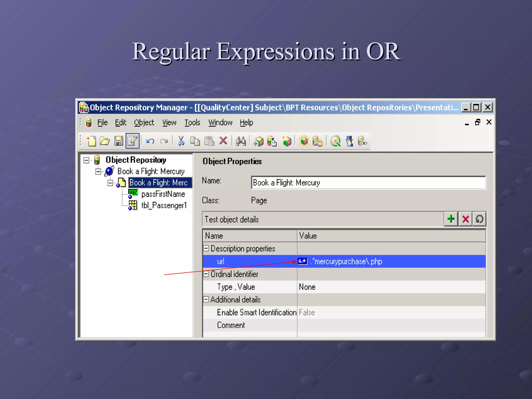Click the Object Repository Manager title bar icon
Viewport: 532px width, 399px height.
pos(84,107)
